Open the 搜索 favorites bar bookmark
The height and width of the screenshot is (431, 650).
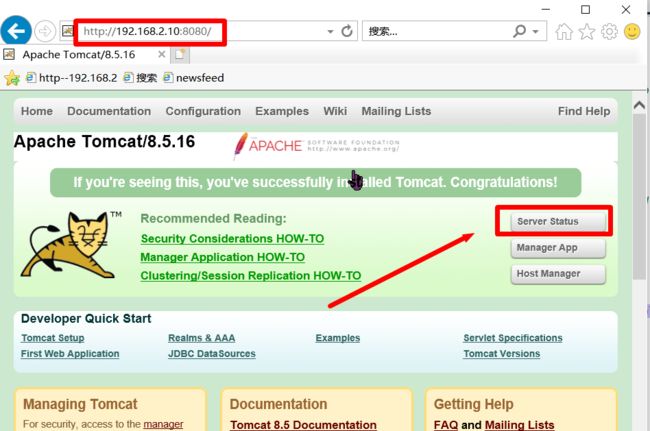click(140, 78)
